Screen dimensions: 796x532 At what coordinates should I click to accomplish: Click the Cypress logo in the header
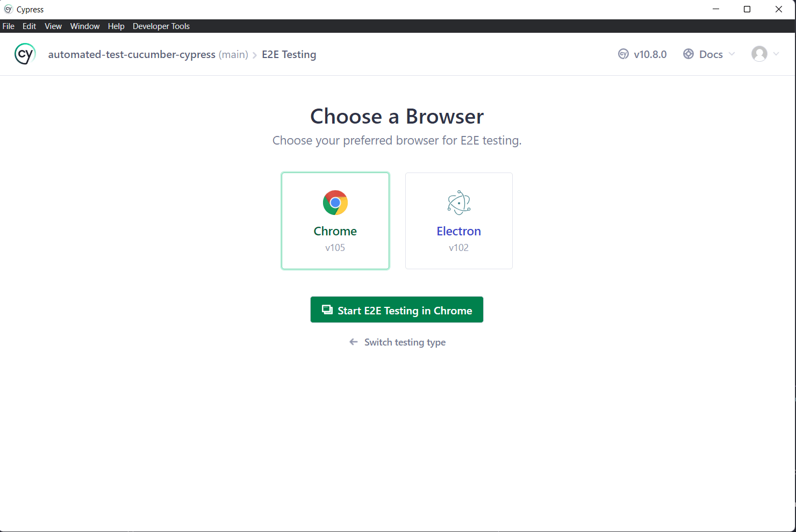coord(25,54)
